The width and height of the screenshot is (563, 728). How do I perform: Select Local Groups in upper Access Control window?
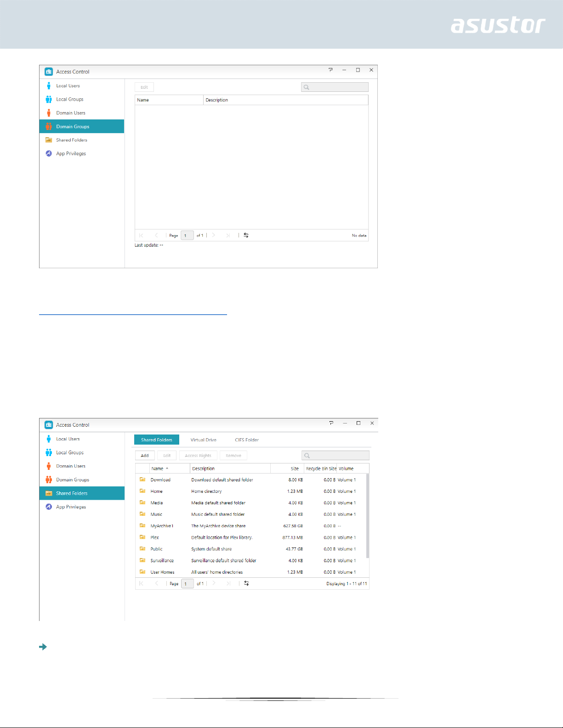point(82,99)
